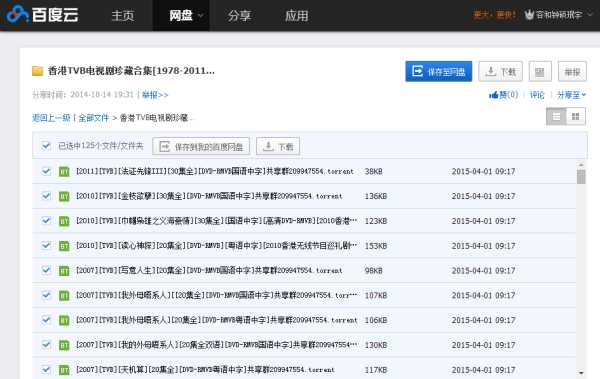Click BT icon of 107KB 我外母唔系人 row
The height and width of the screenshot is (379, 600).
[x=64, y=296]
